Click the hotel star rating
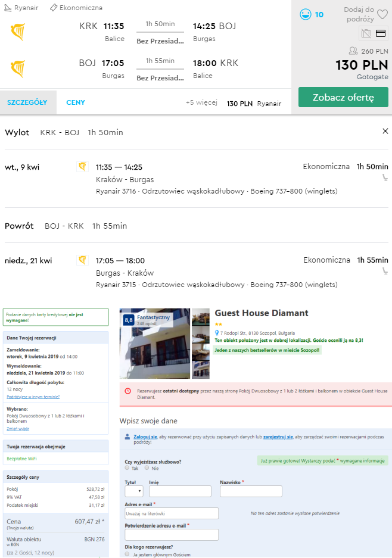Image resolution: width=392 pixels, height=558 pixels. point(218,324)
